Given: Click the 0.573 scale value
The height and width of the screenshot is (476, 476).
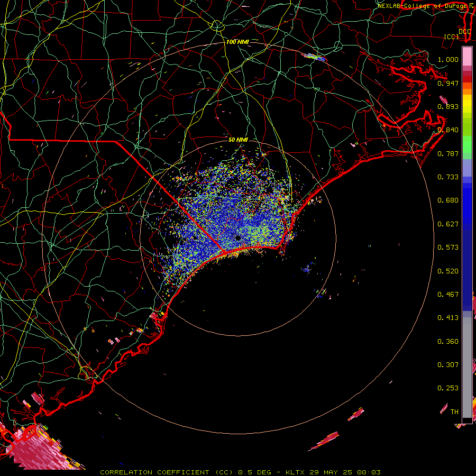Looking at the screenshot, I should (448, 248).
